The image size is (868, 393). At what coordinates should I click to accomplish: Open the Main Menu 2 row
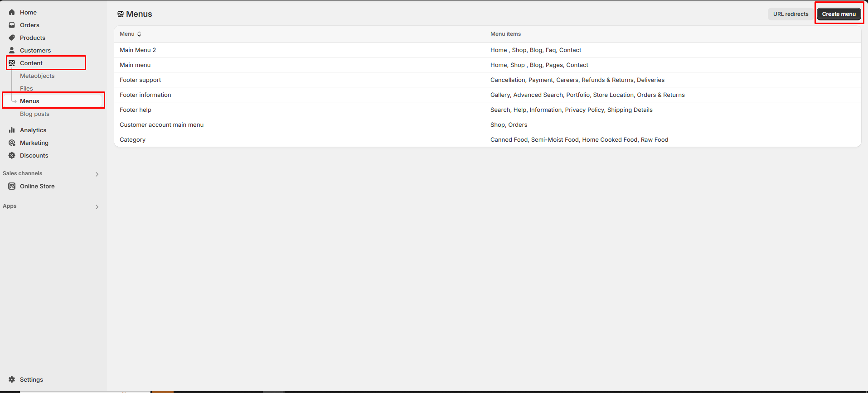click(138, 50)
